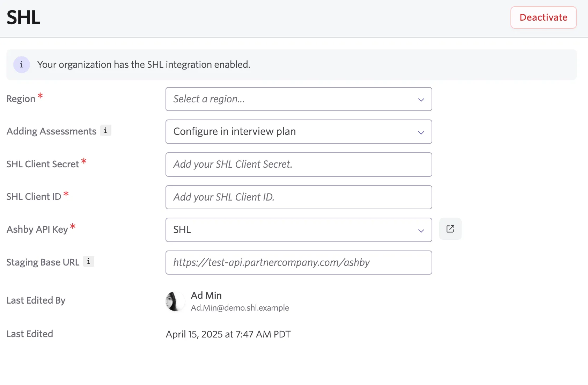Click the SHL integration enabled message

coord(144,65)
